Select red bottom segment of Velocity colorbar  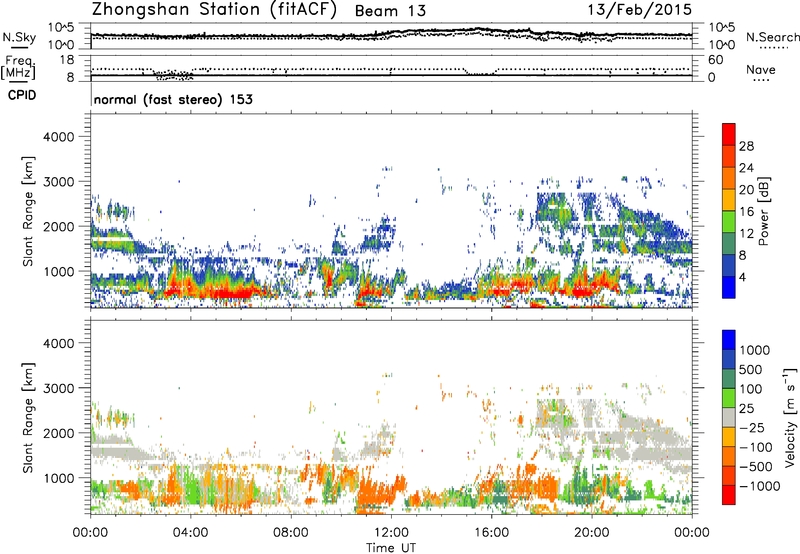point(729,495)
